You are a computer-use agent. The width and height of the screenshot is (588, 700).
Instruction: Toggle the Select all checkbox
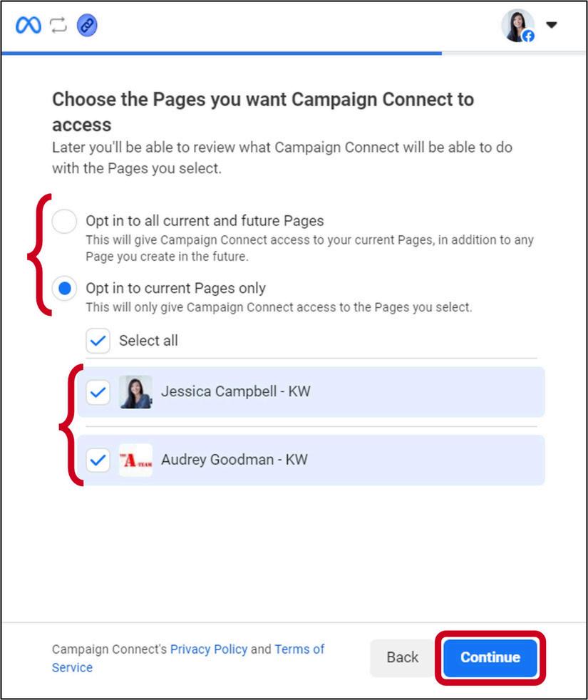point(98,341)
